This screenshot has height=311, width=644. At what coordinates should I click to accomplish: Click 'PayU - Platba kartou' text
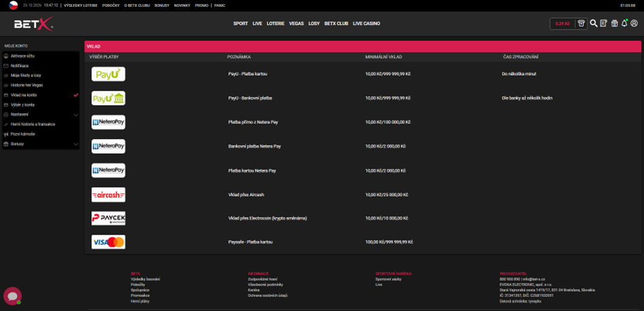pos(247,74)
